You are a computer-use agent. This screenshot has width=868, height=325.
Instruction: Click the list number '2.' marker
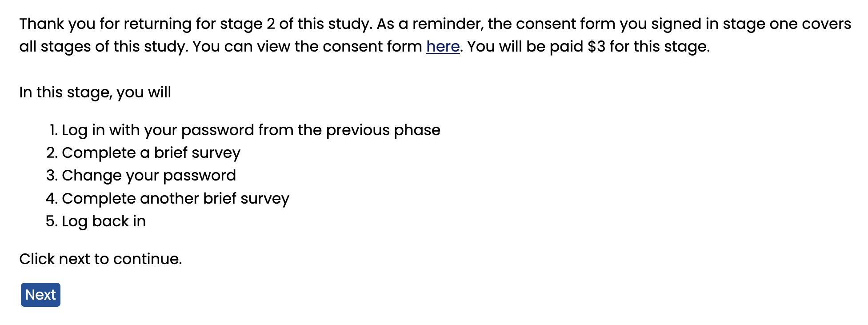click(52, 153)
